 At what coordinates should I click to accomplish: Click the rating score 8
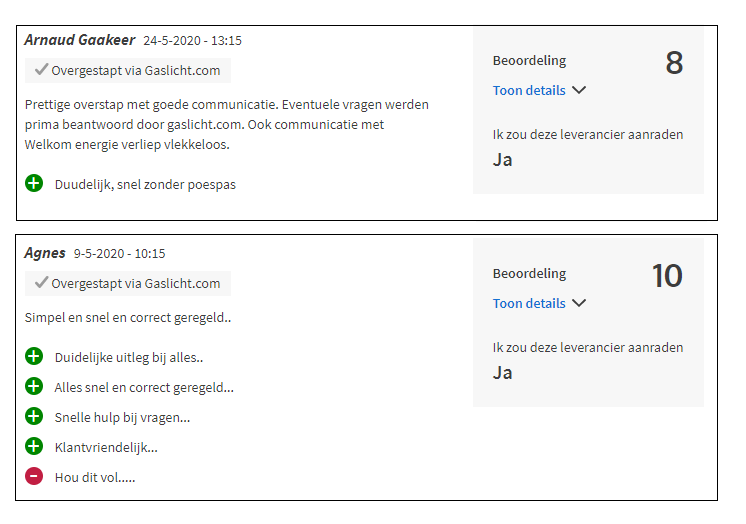[674, 63]
